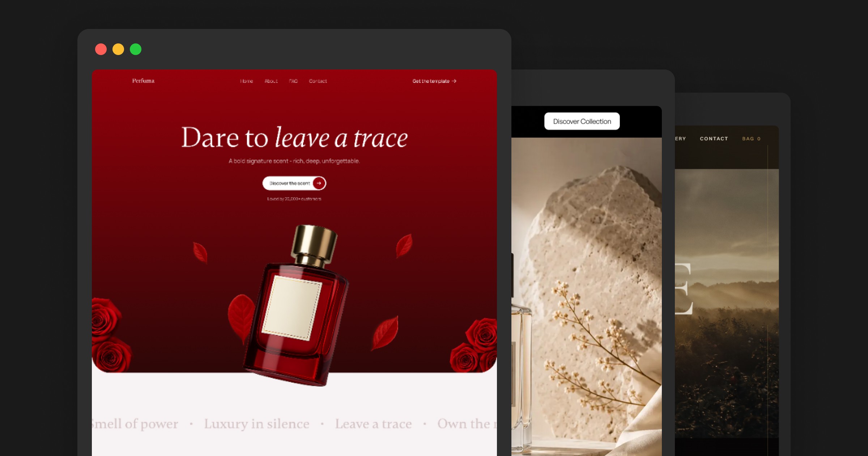Click the green maximize window dot

(136, 49)
